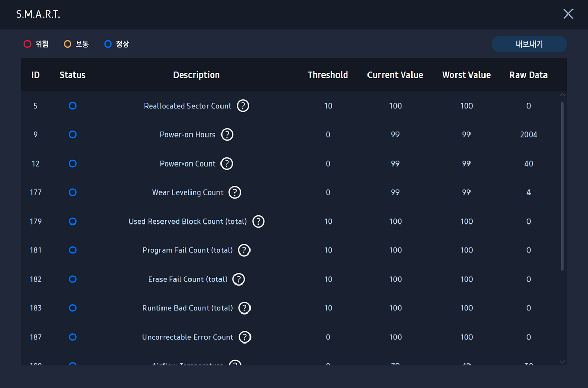Click the scroll up arrow of table
This screenshot has width=588, height=388.
(562, 95)
